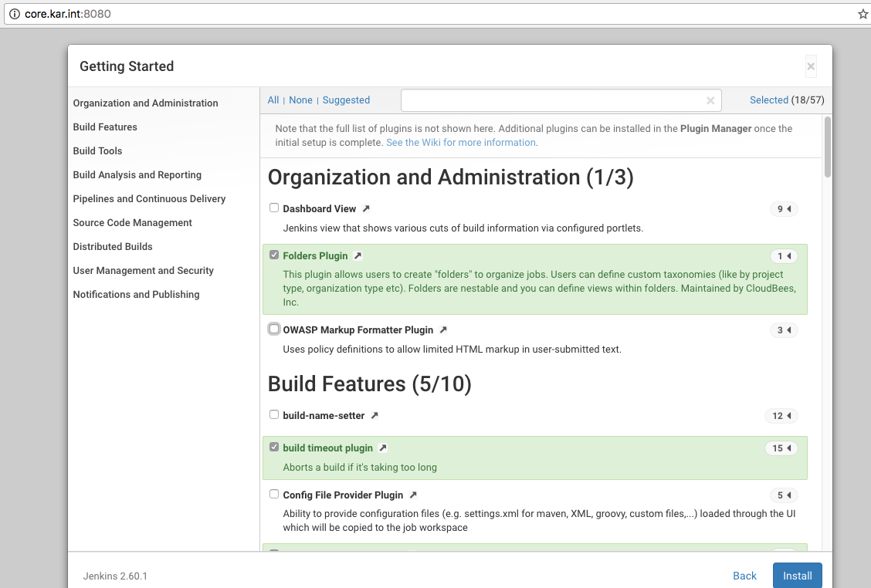Go to Build Analysis and Reporting category
This screenshot has width=871, height=588.
click(x=137, y=175)
